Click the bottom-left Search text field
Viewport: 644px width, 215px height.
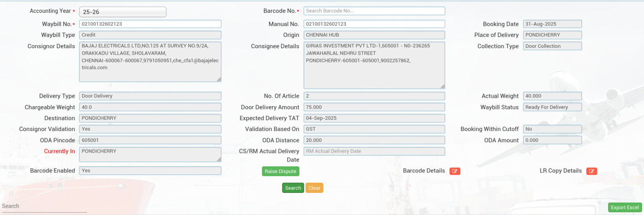[43, 207]
